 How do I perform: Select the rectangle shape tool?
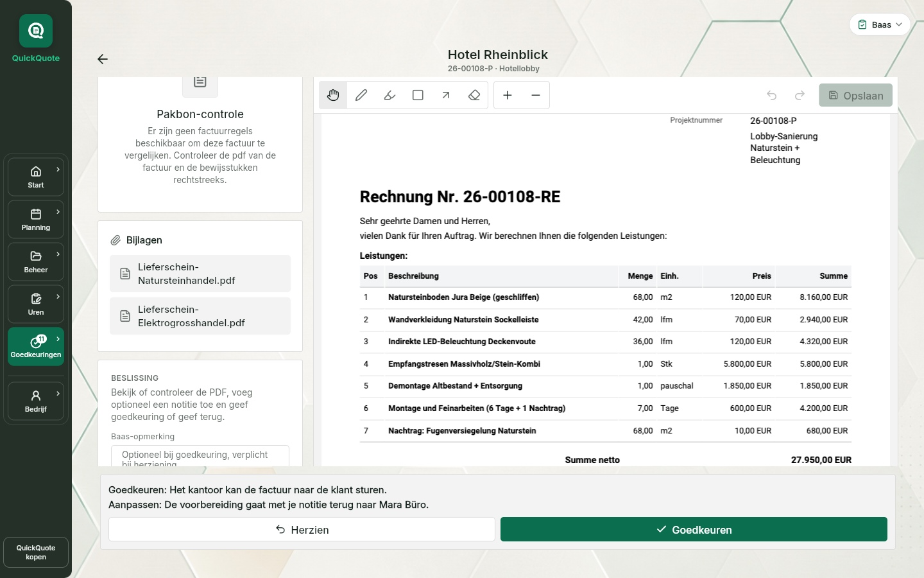coord(418,95)
